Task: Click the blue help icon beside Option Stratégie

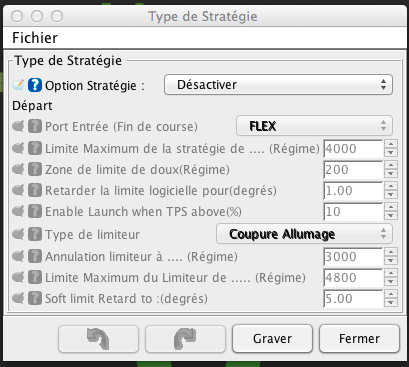Action: tap(35, 85)
